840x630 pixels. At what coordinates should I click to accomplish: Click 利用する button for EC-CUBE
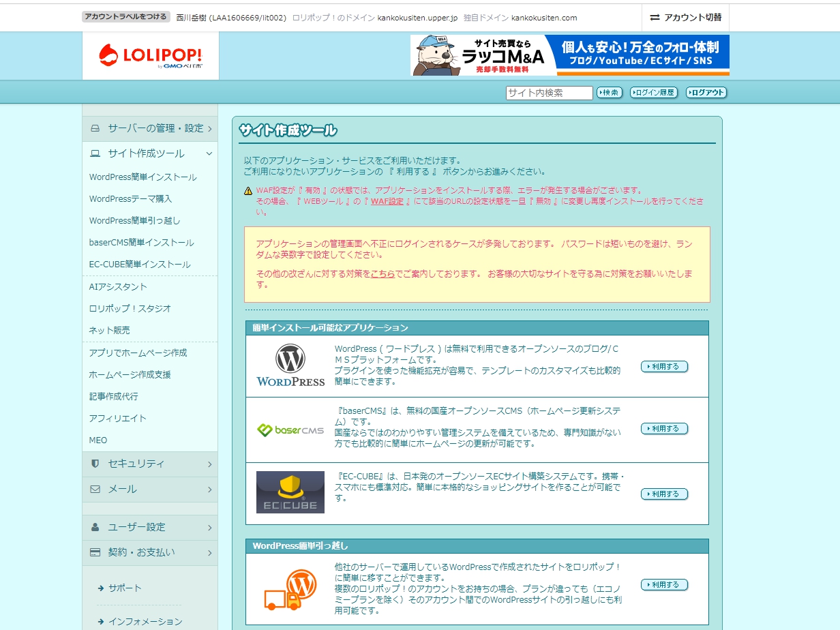664,494
